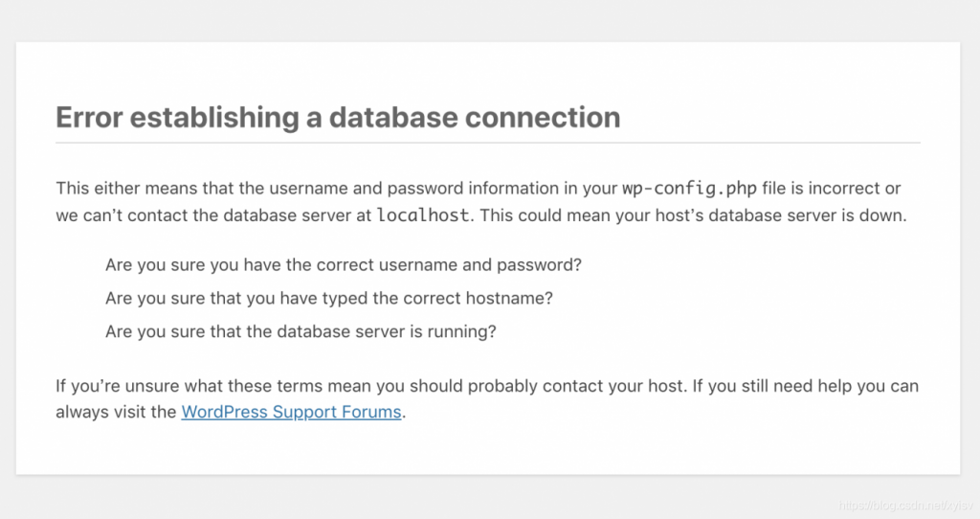Viewport: 980px width, 519px height.
Task: Click the "correct username and password?" question line
Action: [x=344, y=265]
